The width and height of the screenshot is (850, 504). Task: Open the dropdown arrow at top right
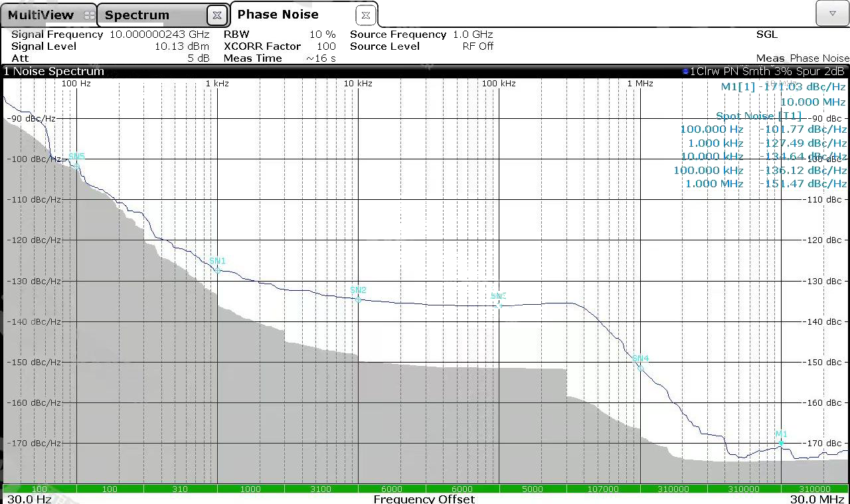click(x=832, y=13)
